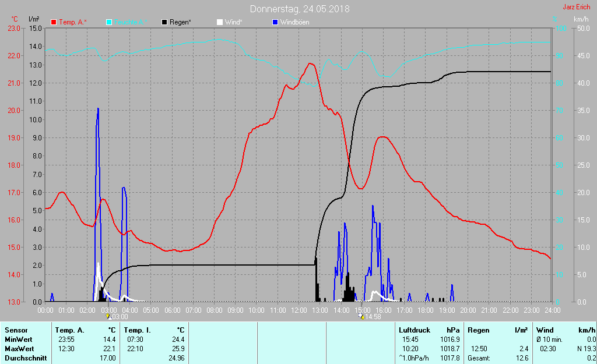Viewport: 597px width, 364px height.
Task: Select the Regen legend label
Action: click(180, 22)
